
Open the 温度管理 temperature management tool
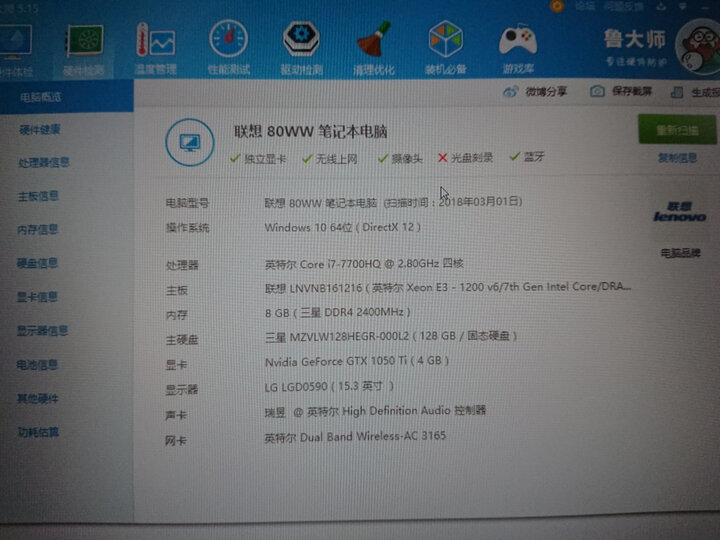pyautogui.click(x=155, y=48)
